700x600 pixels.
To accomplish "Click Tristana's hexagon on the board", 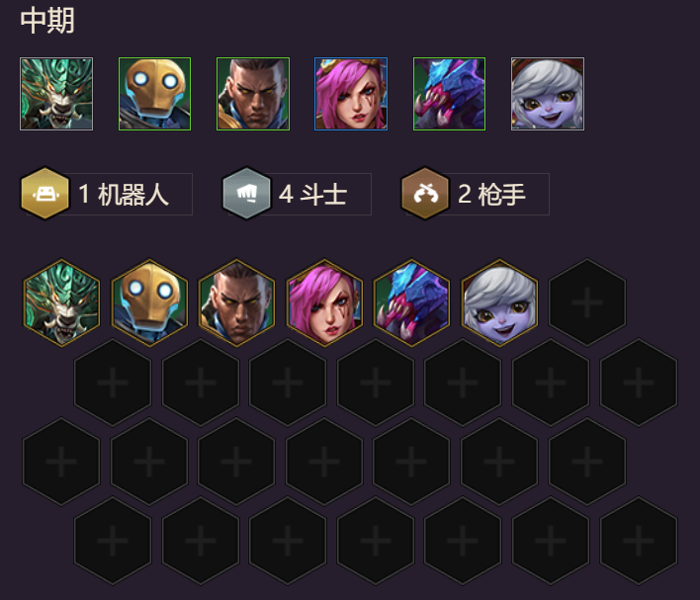I will 499,302.
